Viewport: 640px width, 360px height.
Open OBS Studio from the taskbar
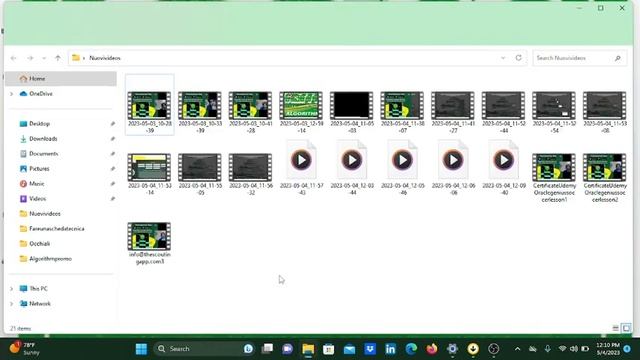click(493, 349)
